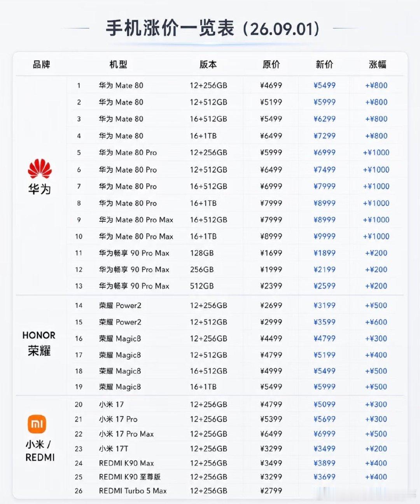This screenshot has width=420, height=504.
Task: Click the 华为 brand label under the logo
Action: (x=40, y=189)
